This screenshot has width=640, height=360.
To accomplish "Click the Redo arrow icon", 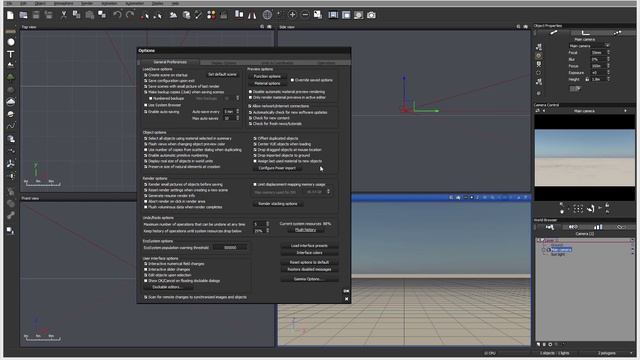I will click(x=130, y=16).
